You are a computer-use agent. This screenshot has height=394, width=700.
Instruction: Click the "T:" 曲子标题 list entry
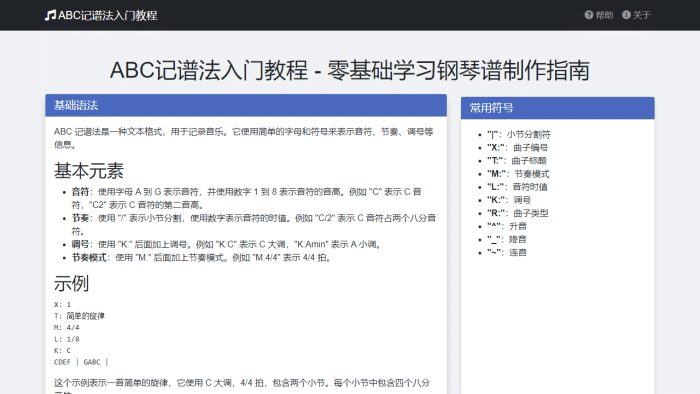[x=517, y=161]
